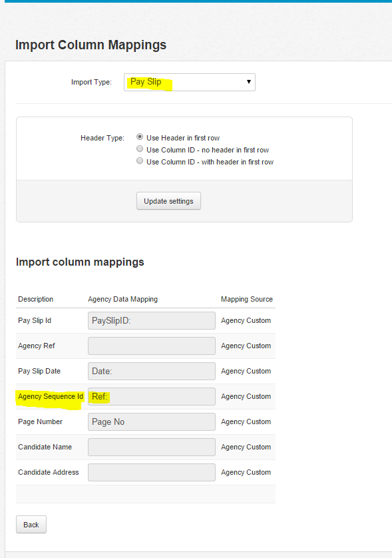This screenshot has height=558, width=392.
Task: Click the Header Type label
Action: click(x=102, y=138)
